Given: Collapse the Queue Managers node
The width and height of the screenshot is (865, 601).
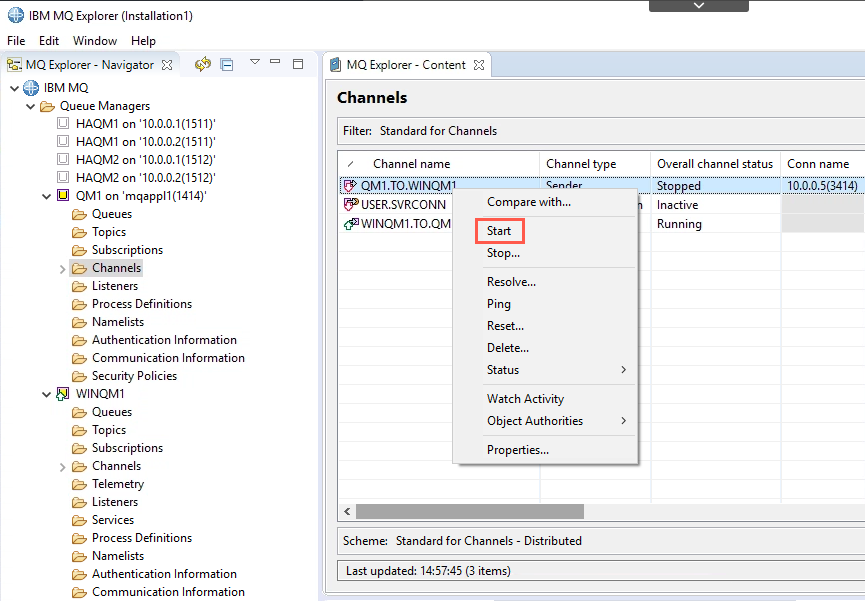Looking at the screenshot, I should tap(30, 107).
